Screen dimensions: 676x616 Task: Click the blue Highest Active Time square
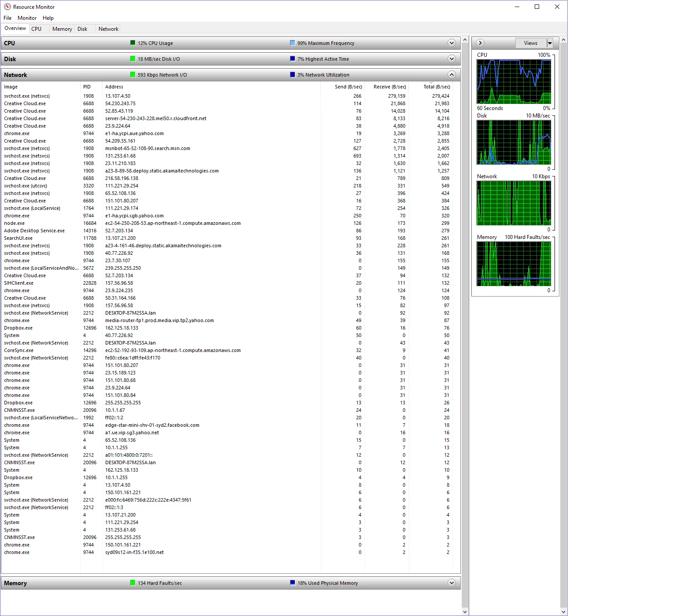click(x=293, y=59)
